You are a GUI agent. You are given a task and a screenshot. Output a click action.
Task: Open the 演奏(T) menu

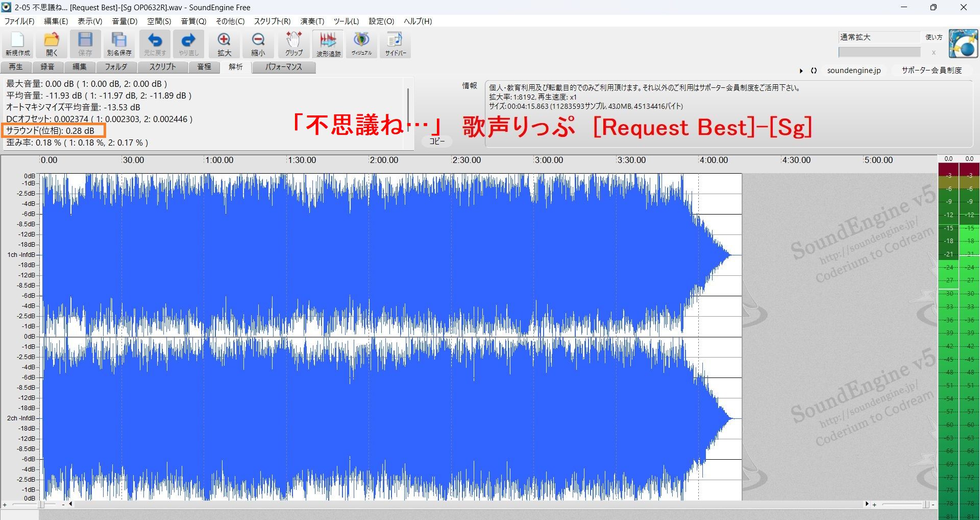[312, 21]
